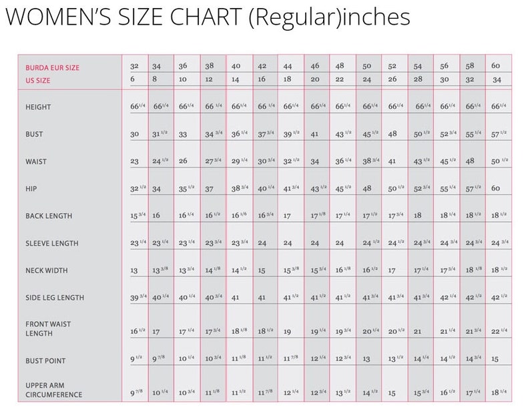Click the BURDA EUR SIZE header label
The width and height of the screenshot is (530, 420).
pyautogui.click(x=52, y=67)
